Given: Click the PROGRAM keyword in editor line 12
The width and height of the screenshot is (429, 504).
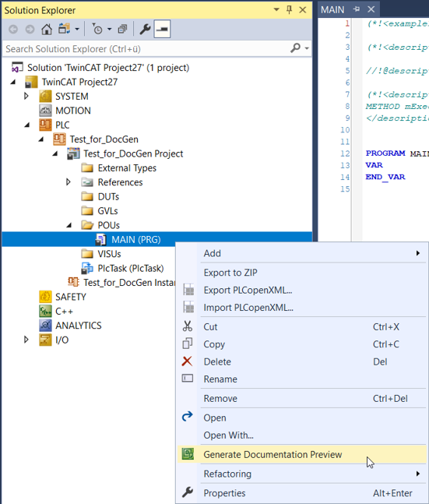Looking at the screenshot, I should [385, 153].
